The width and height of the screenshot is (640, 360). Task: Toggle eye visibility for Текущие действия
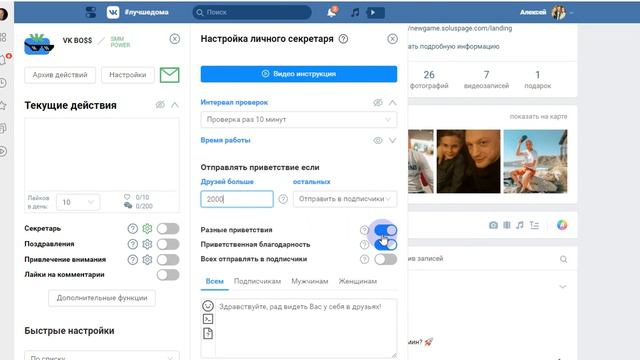coord(160,105)
